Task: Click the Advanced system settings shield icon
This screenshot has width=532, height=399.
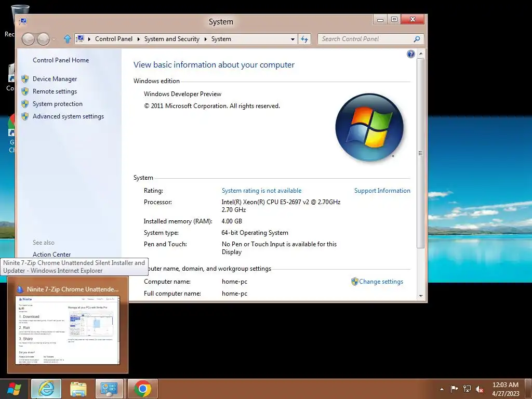Action: (25, 116)
